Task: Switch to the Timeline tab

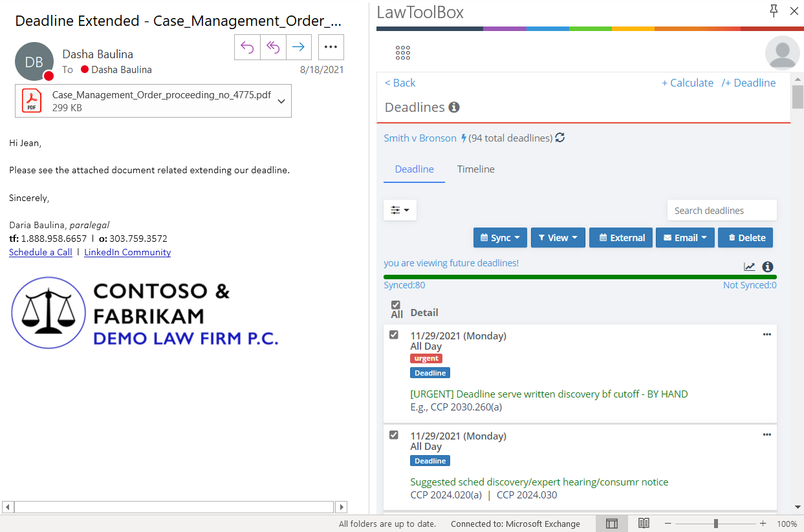Action: pyautogui.click(x=475, y=169)
